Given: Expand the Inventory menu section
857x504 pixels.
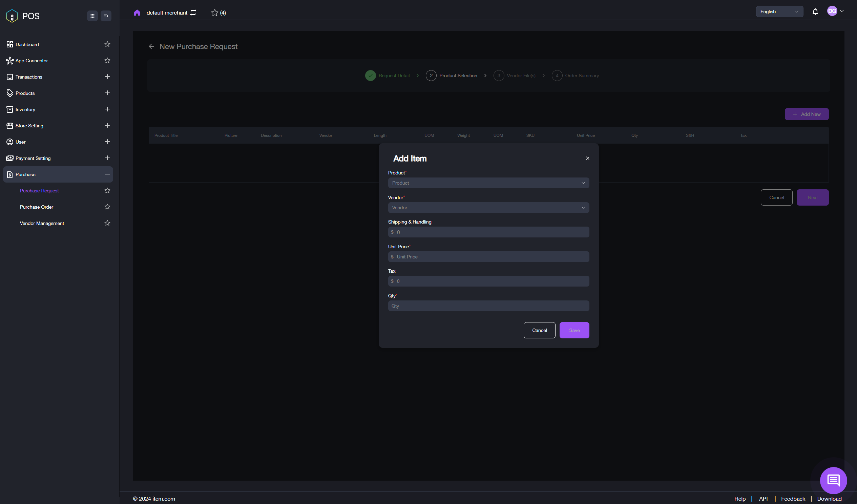Looking at the screenshot, I should pyautogui.click(x=107, y=109).
